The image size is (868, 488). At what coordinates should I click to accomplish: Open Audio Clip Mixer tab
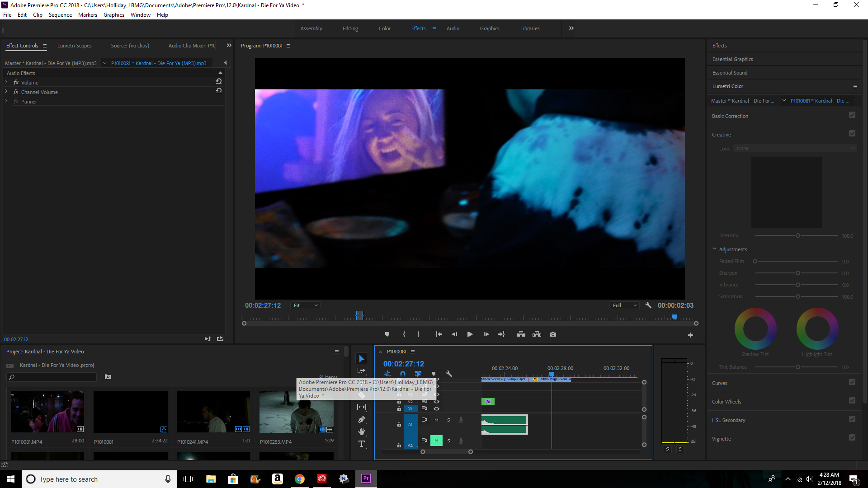[x=192, y=46]
